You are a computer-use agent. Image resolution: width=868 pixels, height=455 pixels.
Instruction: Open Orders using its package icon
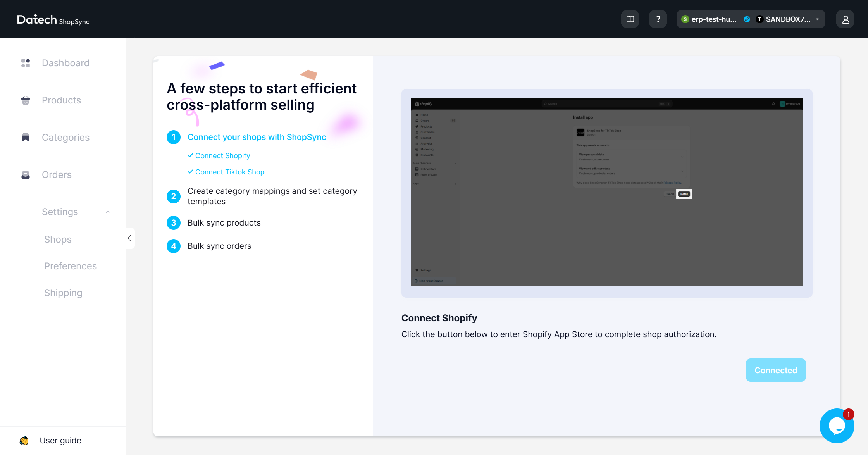tap(26, 174)
